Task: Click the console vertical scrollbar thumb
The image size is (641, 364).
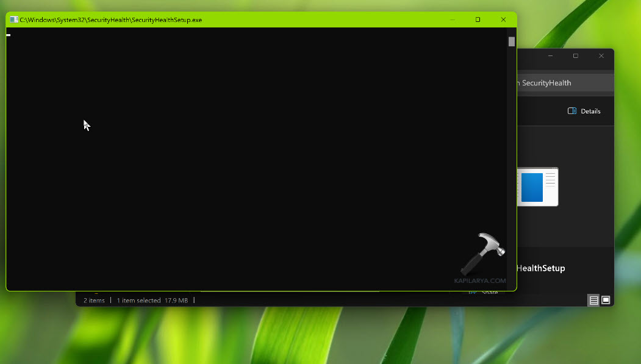Action: [x=512, y=41]
